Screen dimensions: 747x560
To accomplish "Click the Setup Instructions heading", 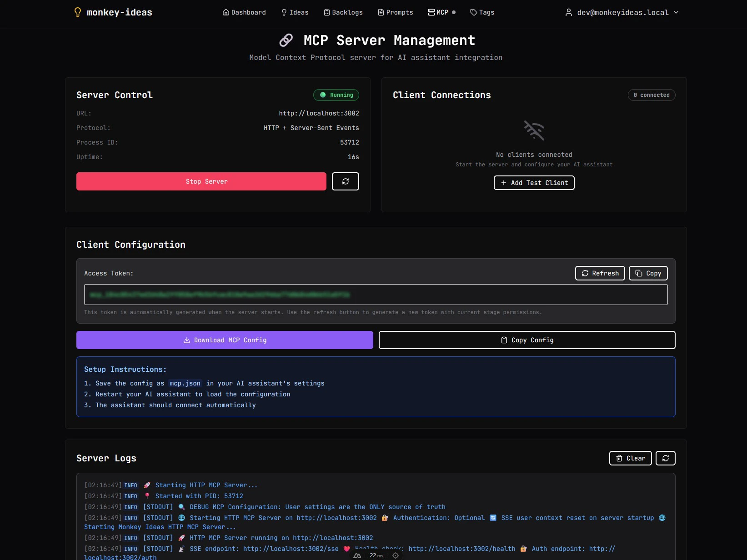I will [125, 370].
